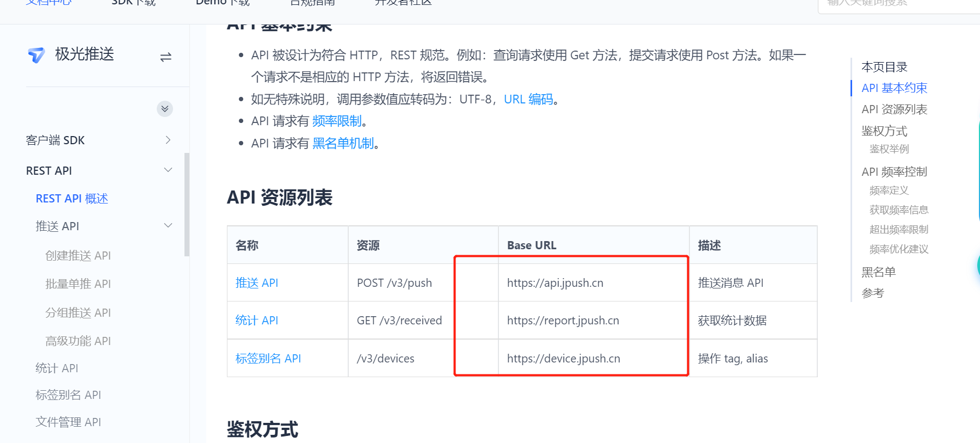The height and width of the screenshot is (443, 980).
Task: Click the sidebar vertical scrollbar
Action: 187,205
